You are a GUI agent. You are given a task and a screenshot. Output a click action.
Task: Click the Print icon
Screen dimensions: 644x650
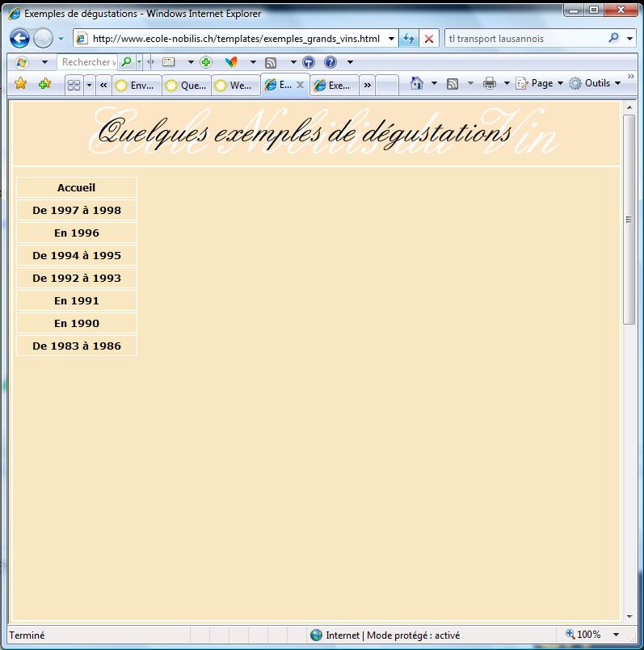tap(490, 83)
